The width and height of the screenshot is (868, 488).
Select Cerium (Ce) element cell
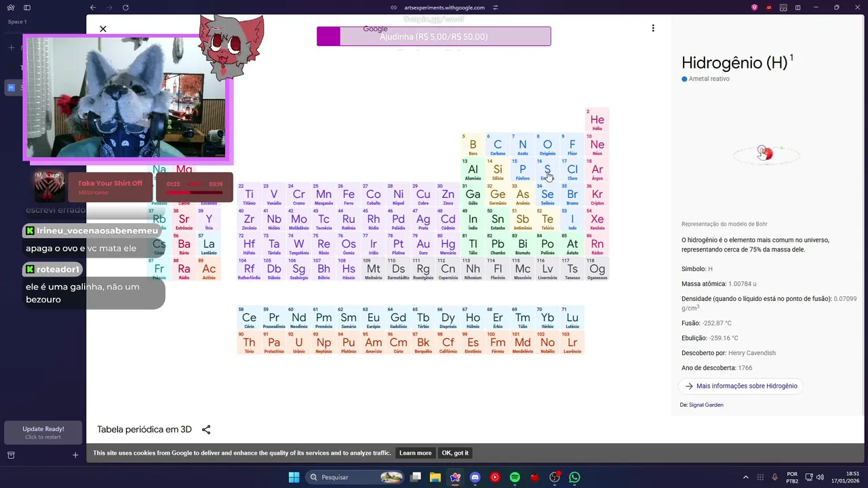[x=249, y=318]
